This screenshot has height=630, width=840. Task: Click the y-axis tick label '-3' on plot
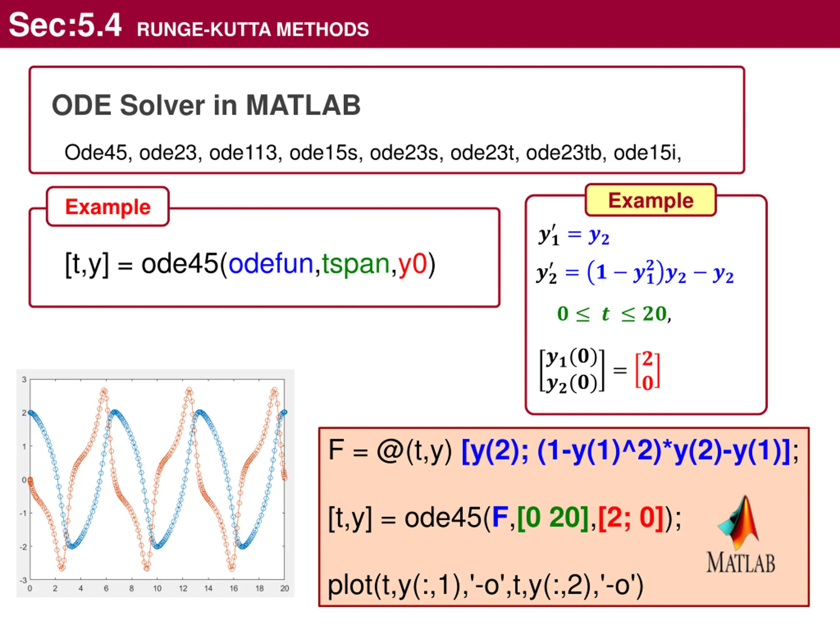pos(23,580)
